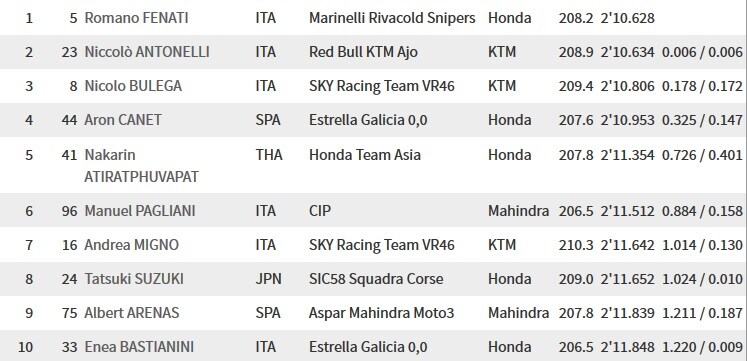
Task: Click Albert ARENAS rider name
Action: 131,313
